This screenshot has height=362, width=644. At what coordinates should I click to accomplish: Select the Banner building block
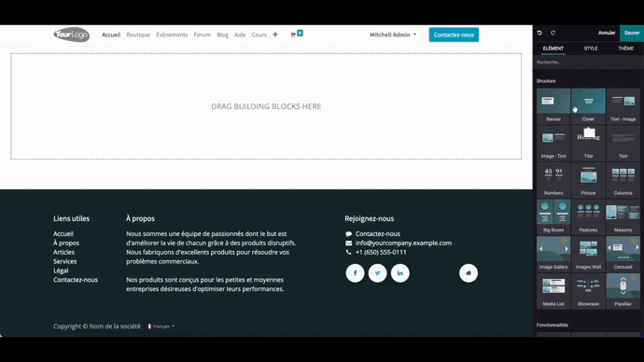coord(553,105)
